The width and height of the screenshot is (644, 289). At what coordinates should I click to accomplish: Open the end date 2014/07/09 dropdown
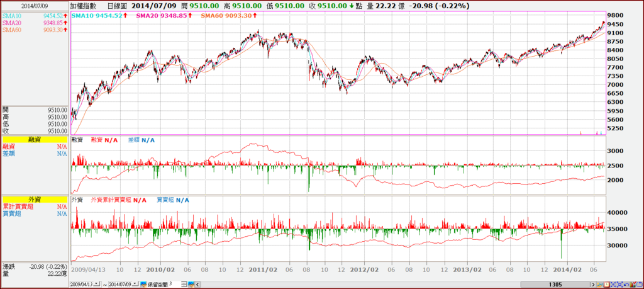pyautogui.click(x=135, y=284)
